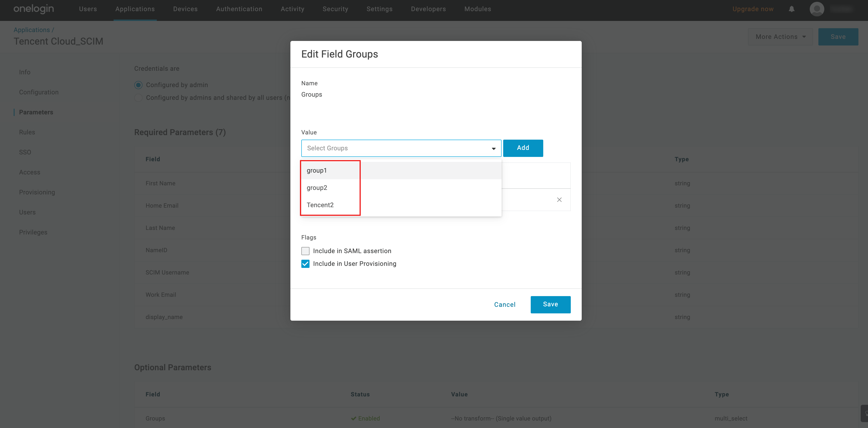Select Configured by admin radio button
The image size is (868, 428).
(x=138, y=85)
